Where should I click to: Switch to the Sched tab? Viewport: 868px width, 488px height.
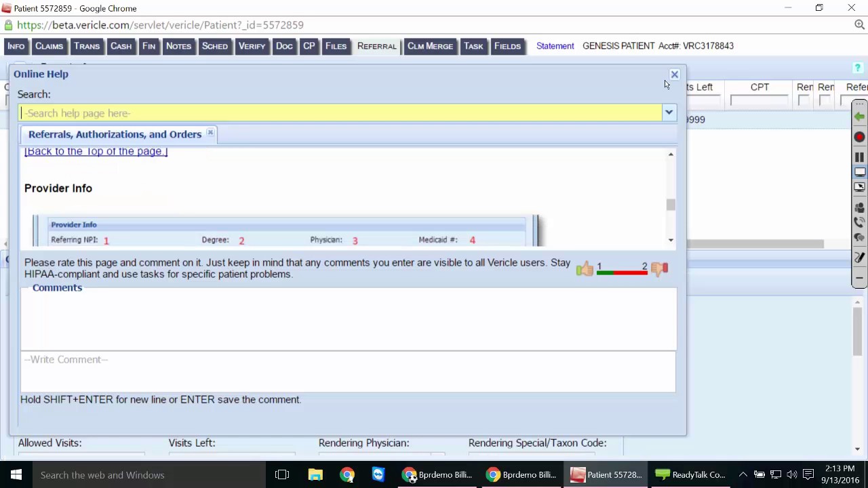[x=215, y=46]
